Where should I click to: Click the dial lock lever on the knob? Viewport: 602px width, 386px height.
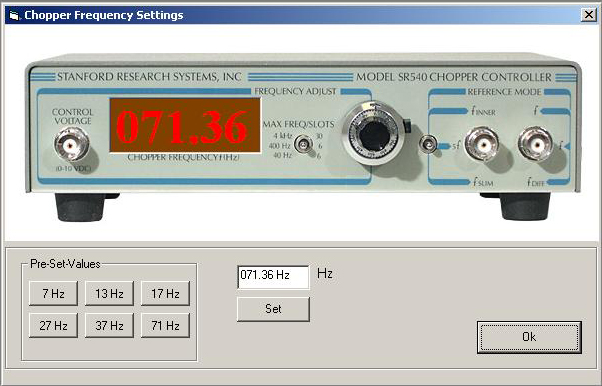click(407, 126)
